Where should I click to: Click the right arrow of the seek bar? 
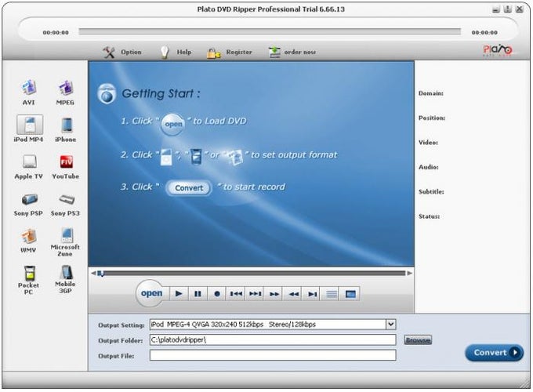[410, 273]
